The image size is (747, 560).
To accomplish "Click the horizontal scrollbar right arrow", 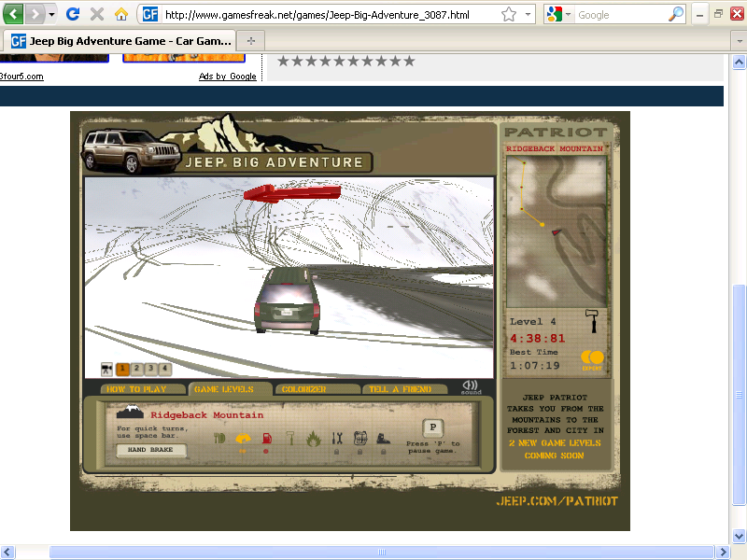I will pyautogui.click(x=723, y=553).
